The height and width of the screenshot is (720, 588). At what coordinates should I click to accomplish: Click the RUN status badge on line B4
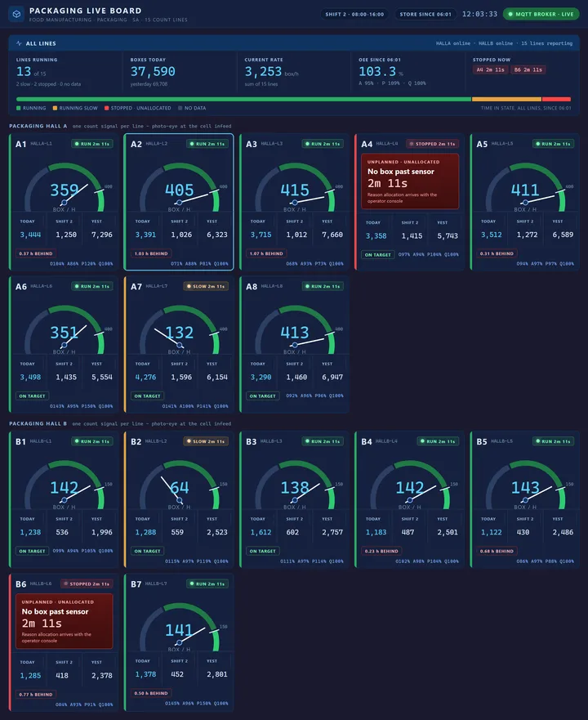point(438,441)
